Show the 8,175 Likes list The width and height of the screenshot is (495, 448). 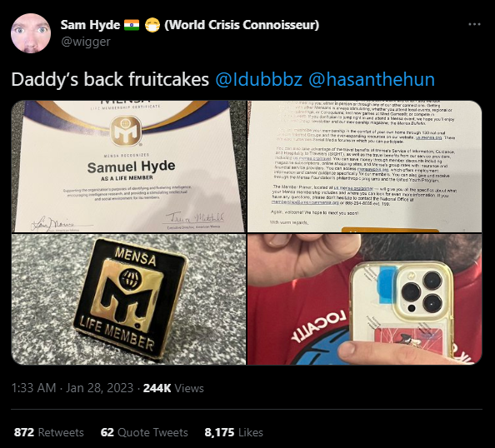[x=233, y=432]
